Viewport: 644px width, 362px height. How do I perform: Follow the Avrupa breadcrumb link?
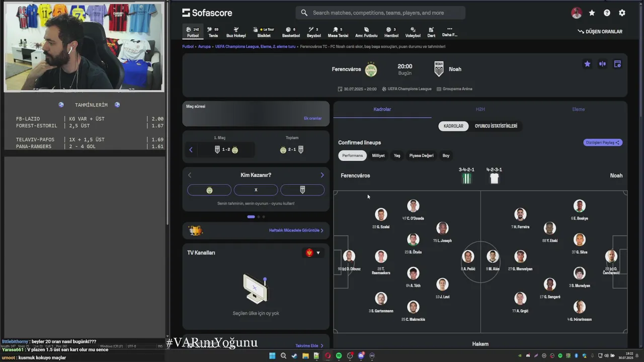204,46
